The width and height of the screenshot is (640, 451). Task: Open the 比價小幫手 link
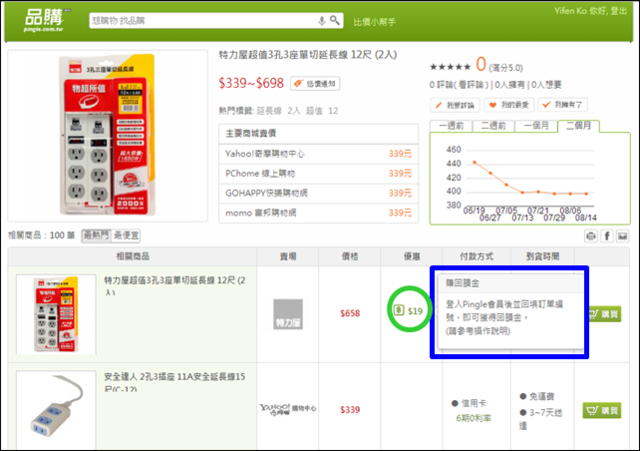coord(374,22)
